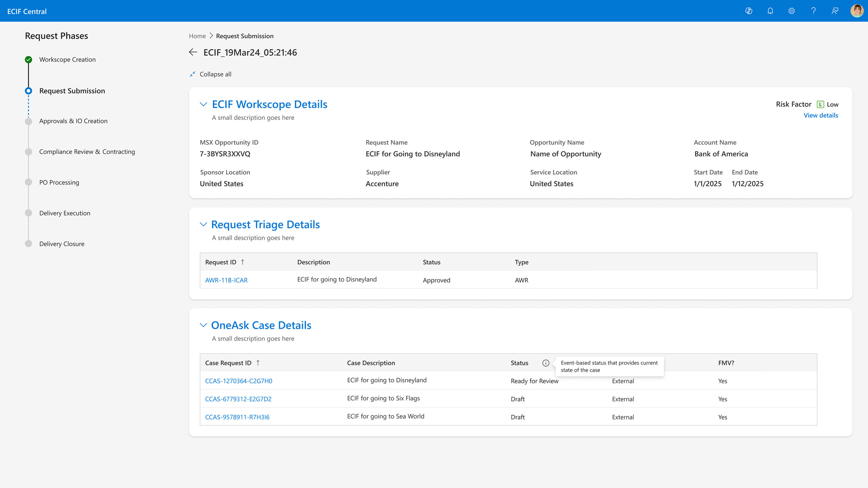Click the Status column info icon
The width and height of the screenshot is (868, 488).
[546, 363]
